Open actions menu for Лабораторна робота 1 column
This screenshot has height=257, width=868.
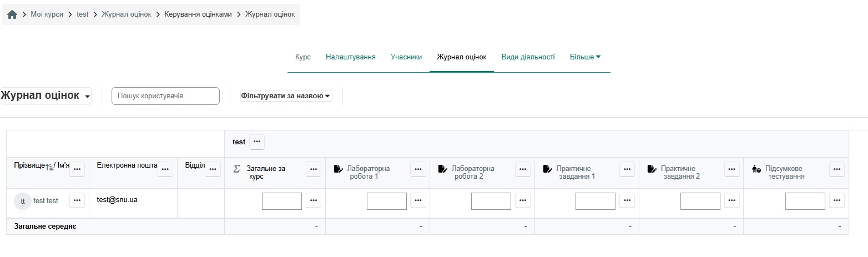tap(418, 169)
